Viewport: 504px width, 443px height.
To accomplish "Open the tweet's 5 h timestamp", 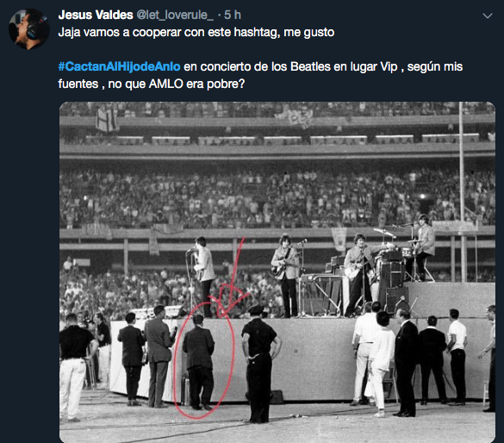I will click(233, 15).
